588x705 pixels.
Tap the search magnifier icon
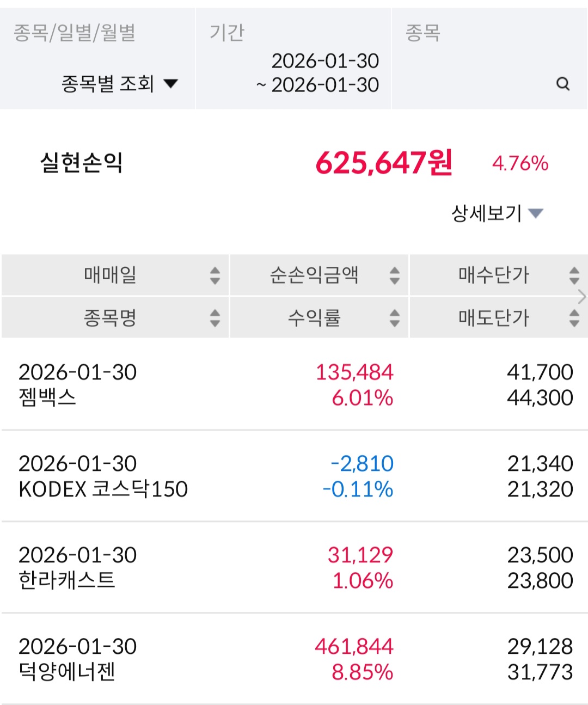pos(563,84)
